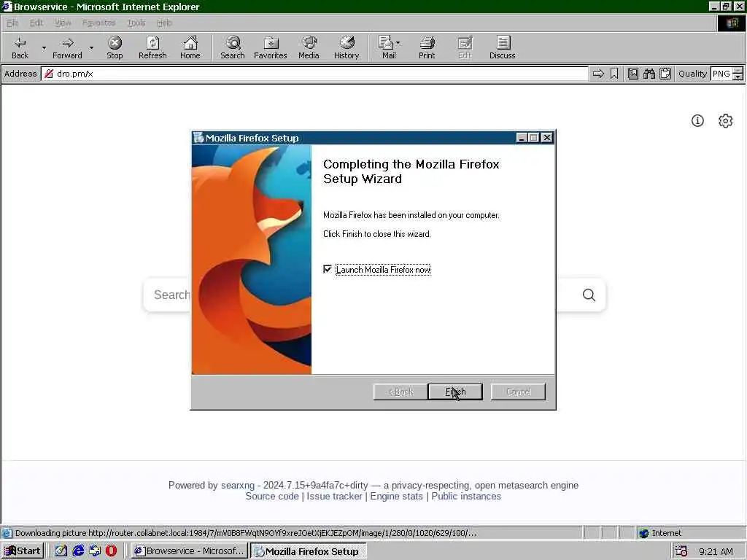Screen dimensions: 747x560
Task: Open the Forward history dropdown arrow
Action: [x=91, y=47]
